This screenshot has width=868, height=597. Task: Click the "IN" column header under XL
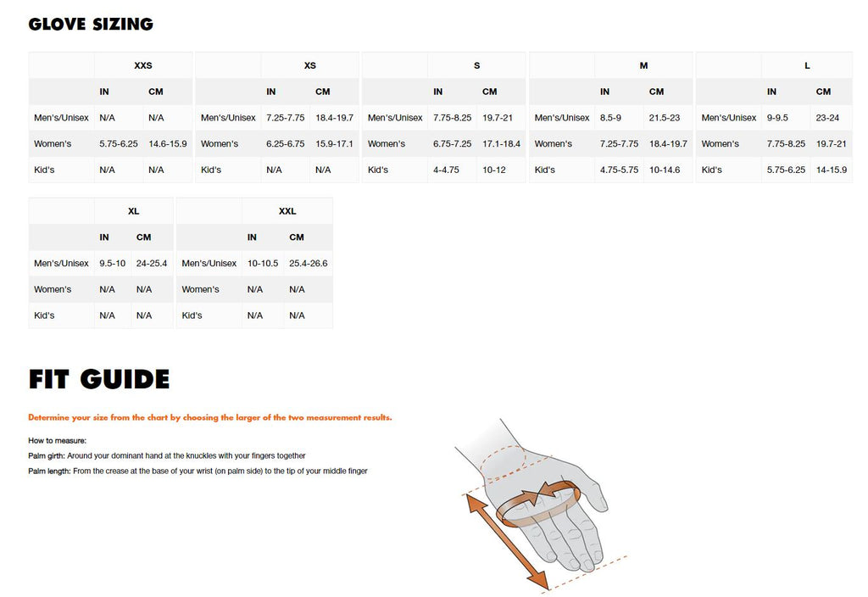(104, 237)
